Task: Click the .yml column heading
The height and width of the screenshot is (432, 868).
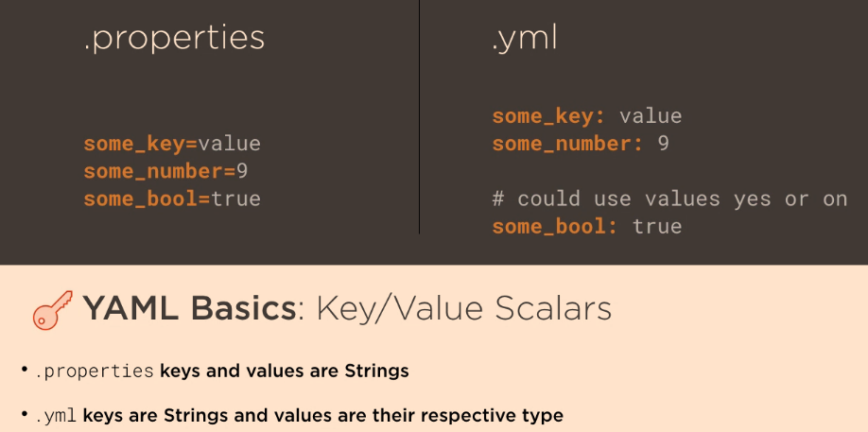Action: pos(525,38)
